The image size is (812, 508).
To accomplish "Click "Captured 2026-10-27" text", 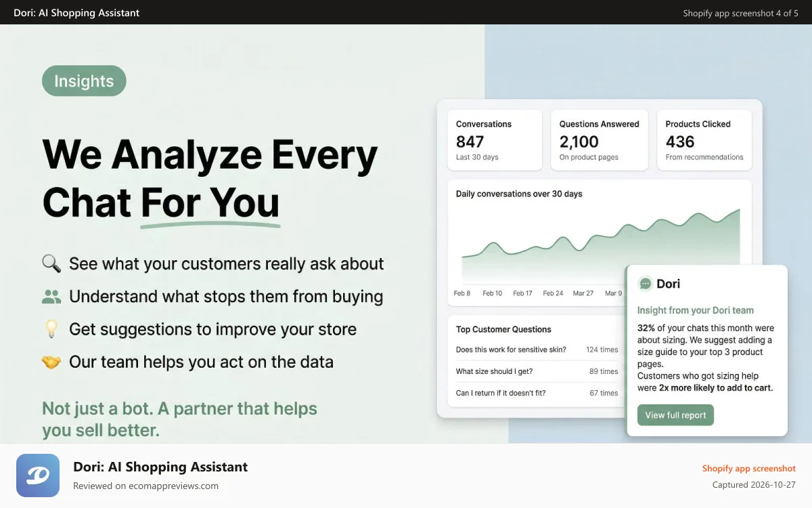I will (754, 485).
